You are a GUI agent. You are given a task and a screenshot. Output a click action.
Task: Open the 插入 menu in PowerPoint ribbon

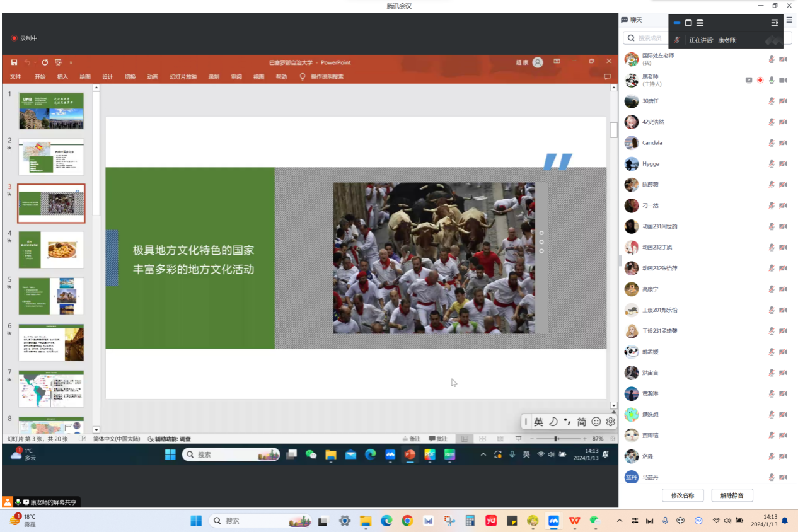[62, 77]
